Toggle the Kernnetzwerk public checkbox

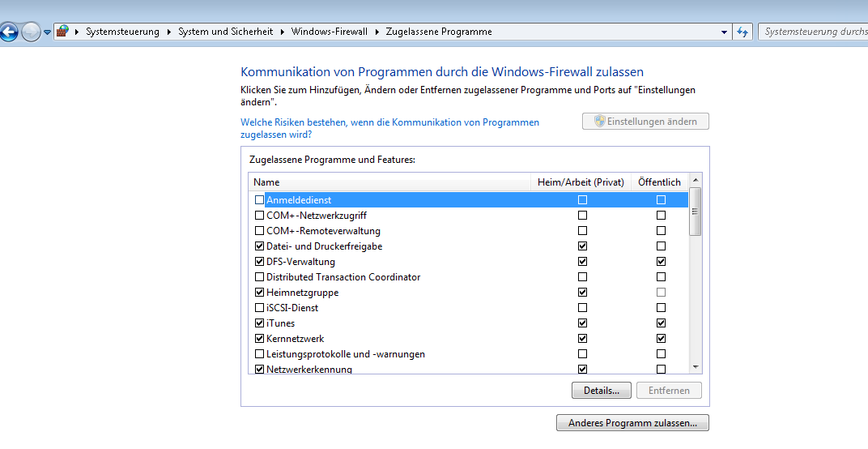[661, 338]
